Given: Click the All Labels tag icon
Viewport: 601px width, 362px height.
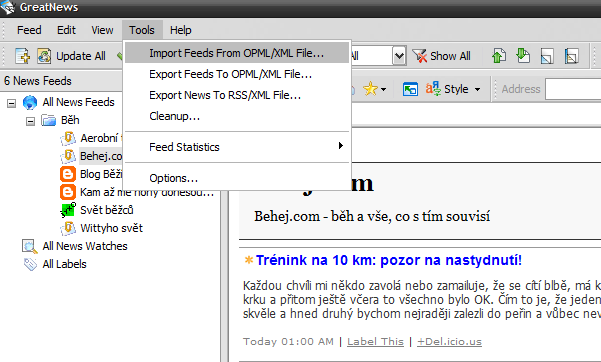Looking at the screenshot, I should pos(30,264).
